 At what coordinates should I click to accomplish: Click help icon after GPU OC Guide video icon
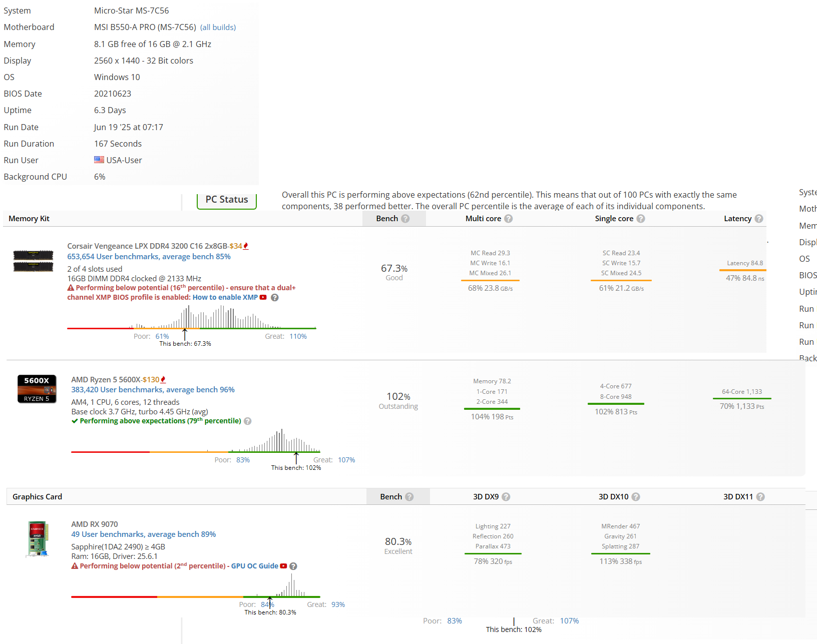click(x=293, y=566)
